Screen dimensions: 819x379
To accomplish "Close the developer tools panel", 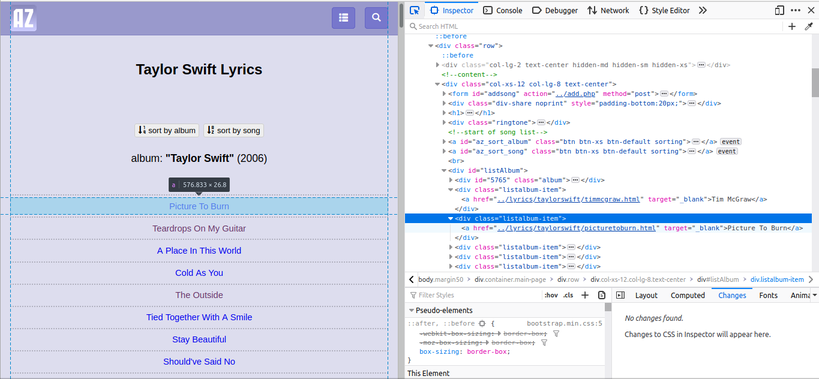I will pyautogui.click(x=810, y=10).
